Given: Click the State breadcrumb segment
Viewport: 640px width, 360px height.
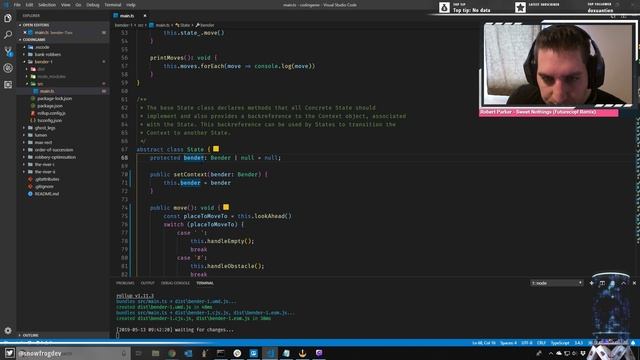Looking at the screenshot, I should (x=183, y=25).
